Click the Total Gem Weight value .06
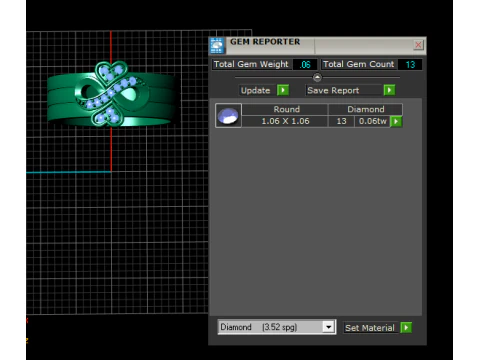This screenshot has width=480, height=360. click(305, 64)
